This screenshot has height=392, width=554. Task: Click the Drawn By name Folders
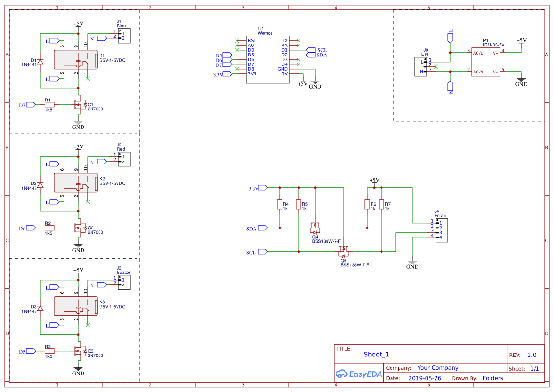pyautogui.click(x=493, y=378)
